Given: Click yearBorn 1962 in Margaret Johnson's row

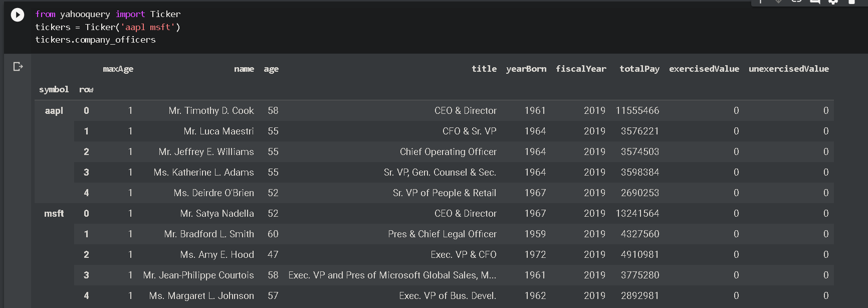Looking at the screenshot, I should point(535,295).
